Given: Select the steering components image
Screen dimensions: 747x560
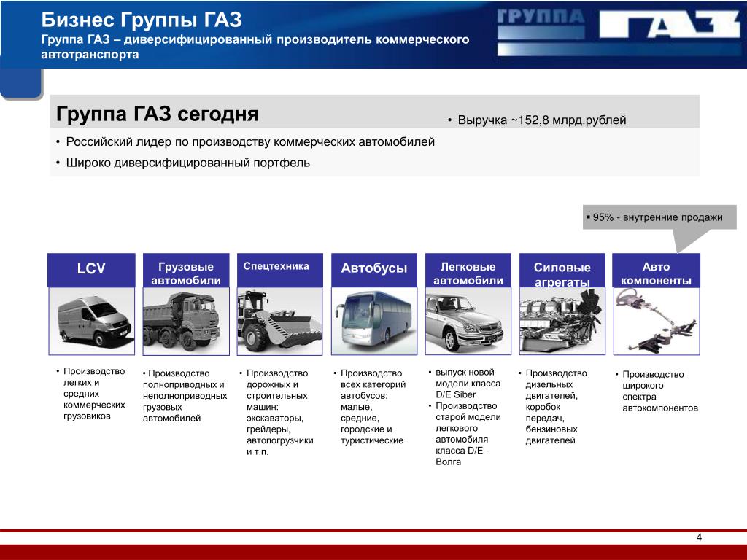Looking at the screenshot, I should [x=656, y=321].
